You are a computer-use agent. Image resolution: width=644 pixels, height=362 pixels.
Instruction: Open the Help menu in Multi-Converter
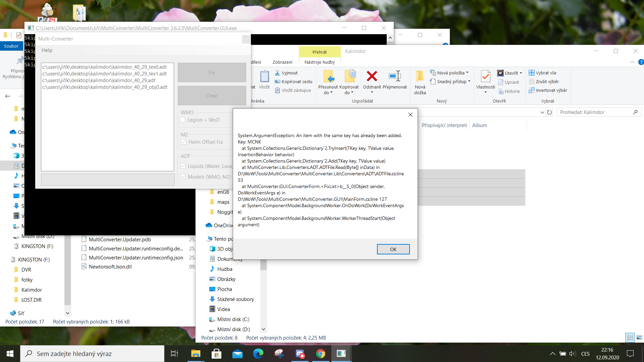pos(47,50)
